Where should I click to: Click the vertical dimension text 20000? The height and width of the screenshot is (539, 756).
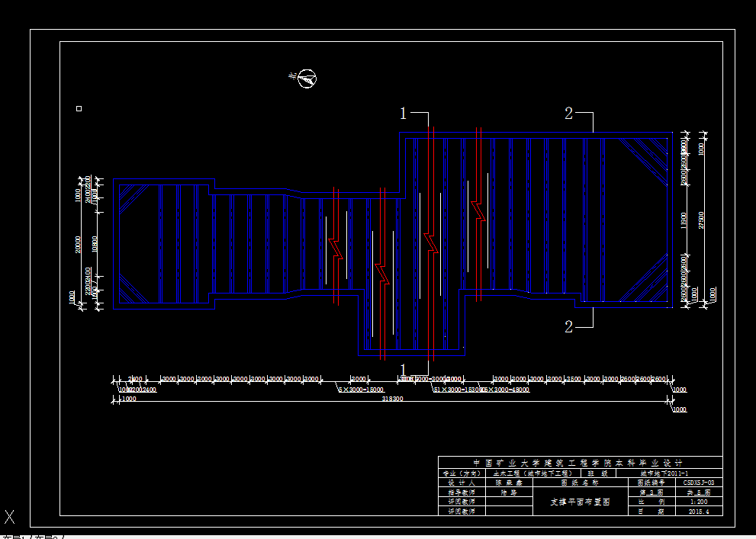tap(78, 244)
